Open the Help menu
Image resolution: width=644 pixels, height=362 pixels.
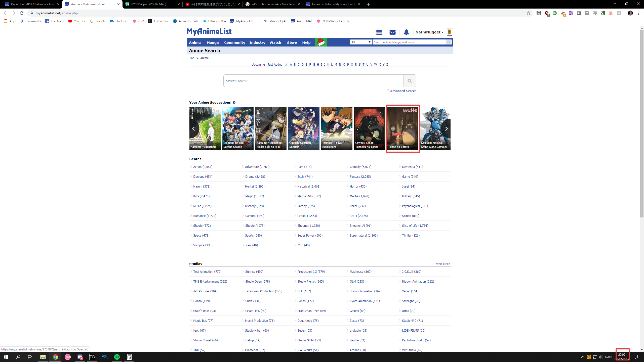306,42
